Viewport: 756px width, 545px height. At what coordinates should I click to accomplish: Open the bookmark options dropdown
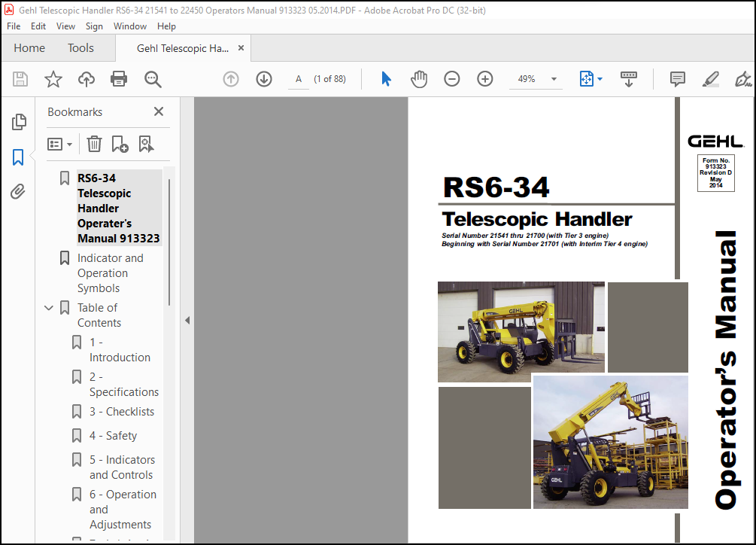(x=59, y=144)
